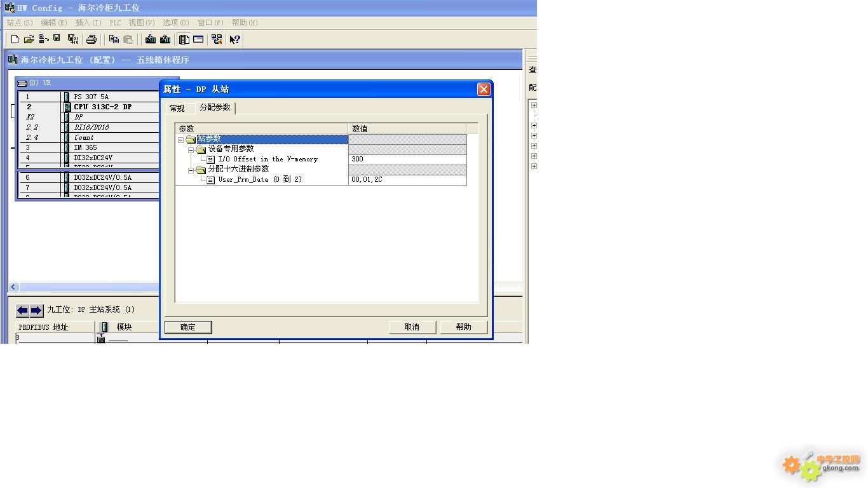The image size is (868, 488).
Task: Click the 帮助 button in the dialog
Action: click(x=464, y=327)
